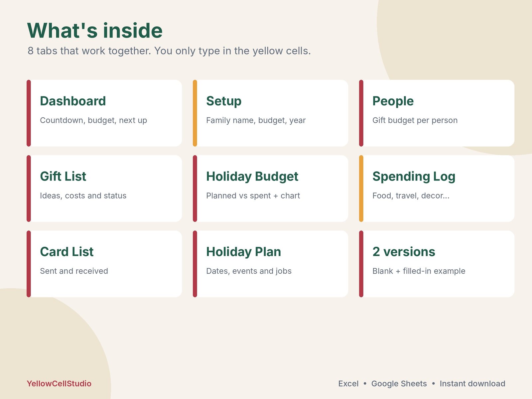Screen dimensions: 532x399
Task: Open the Dashboard card
Action: click(x=104, y=113)
